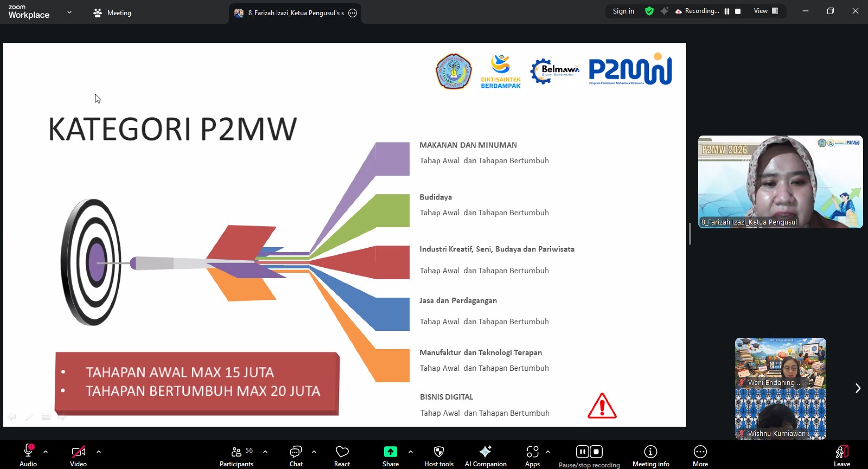Pause the recording in top bar

point(727,11)
